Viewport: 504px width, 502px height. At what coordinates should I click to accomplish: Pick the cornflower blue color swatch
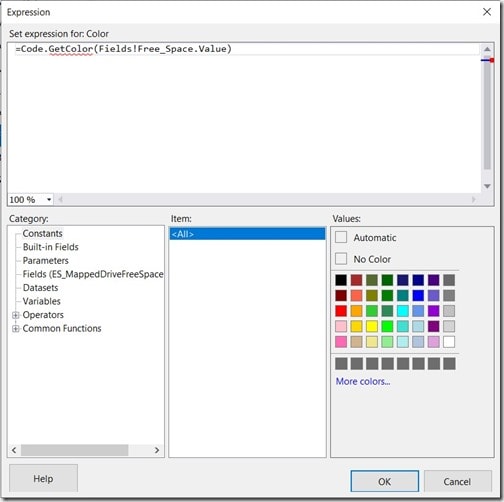click(418, 311)
